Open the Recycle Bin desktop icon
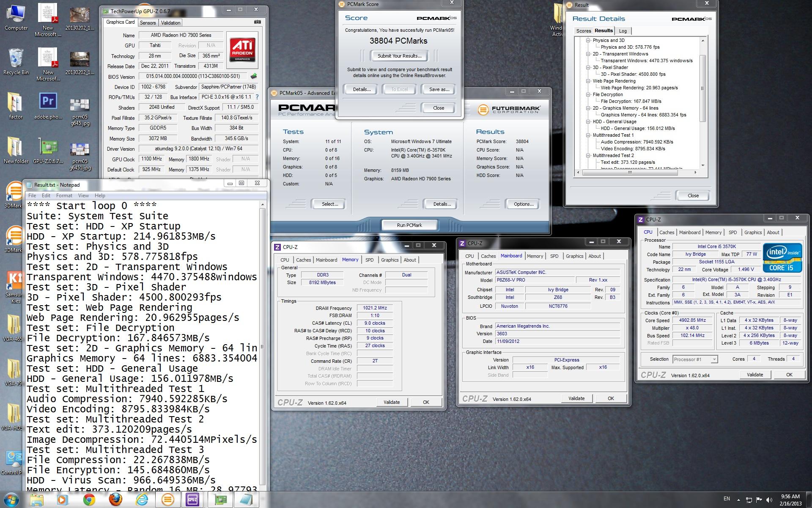812x508 pixels. pos(16,62)
